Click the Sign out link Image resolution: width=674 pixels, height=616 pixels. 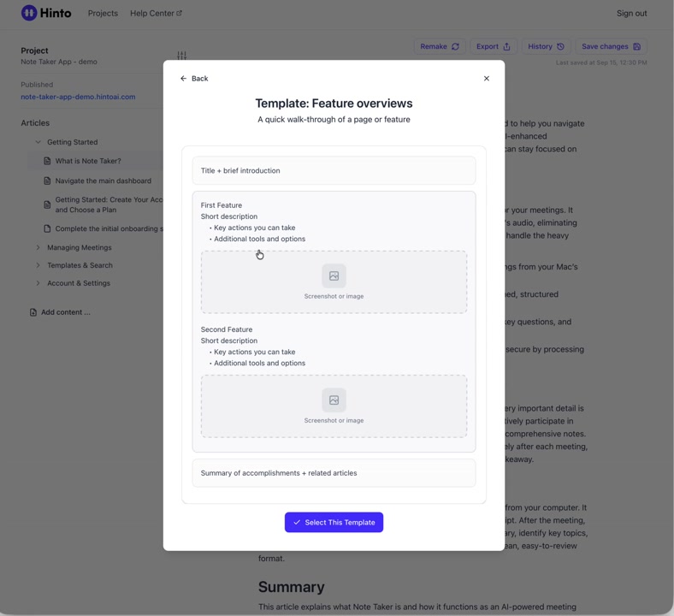point(631,14)
